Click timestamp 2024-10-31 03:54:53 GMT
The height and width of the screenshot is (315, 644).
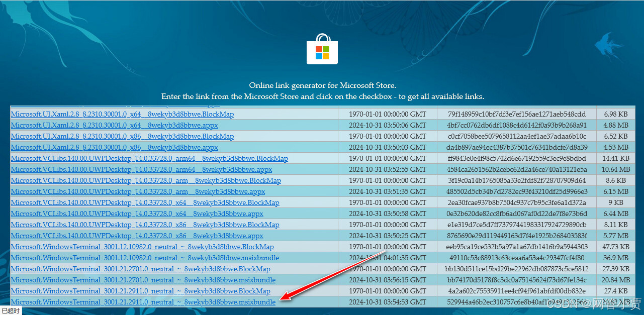(x=388, y=302)
